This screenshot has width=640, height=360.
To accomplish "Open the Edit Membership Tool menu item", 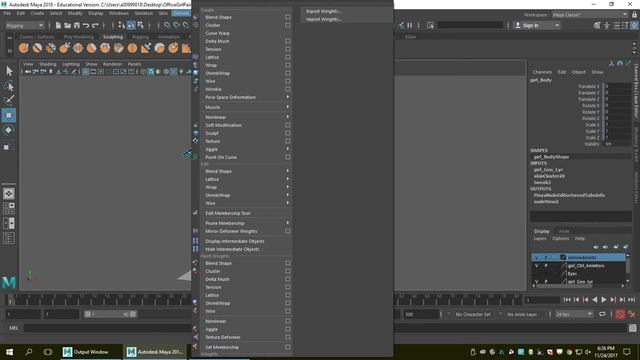I will (228, 213).
